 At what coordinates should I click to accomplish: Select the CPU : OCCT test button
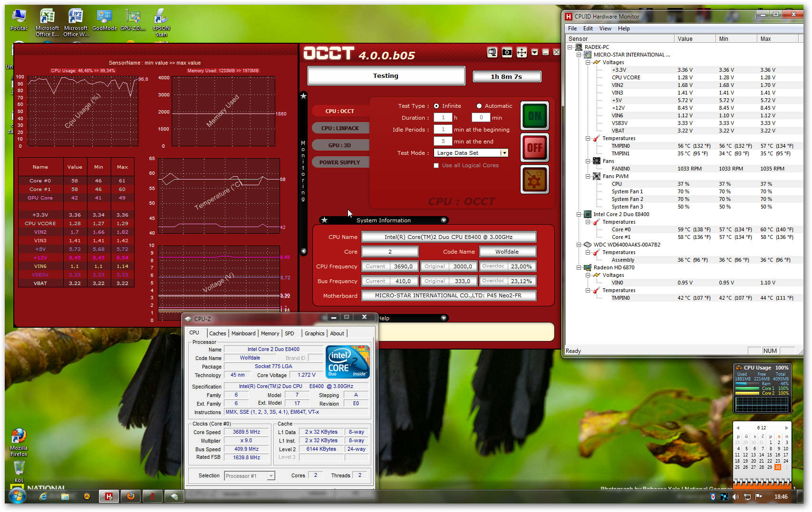[x=340, y=111]
